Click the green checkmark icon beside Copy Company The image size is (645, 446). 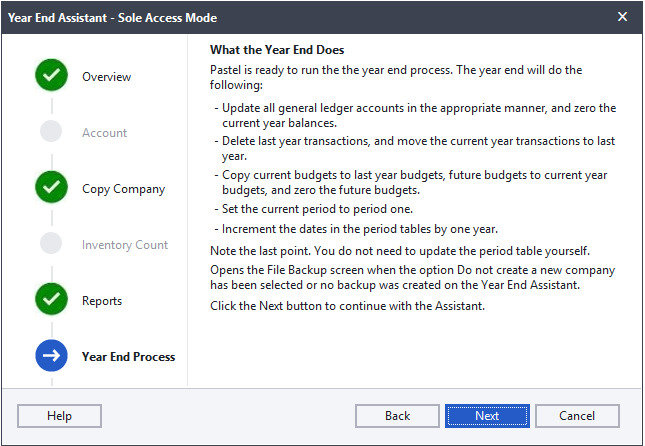tap(51, 187)
